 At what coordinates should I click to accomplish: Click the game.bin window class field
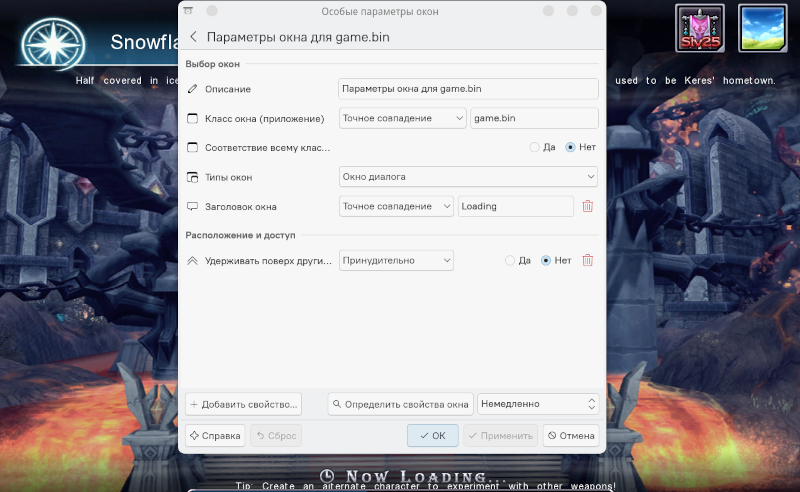click(x=534, y=118)
